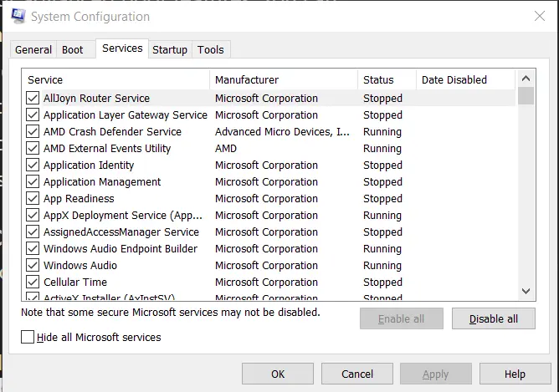Toggle the Cellular Time checkbox

[33, 283]
